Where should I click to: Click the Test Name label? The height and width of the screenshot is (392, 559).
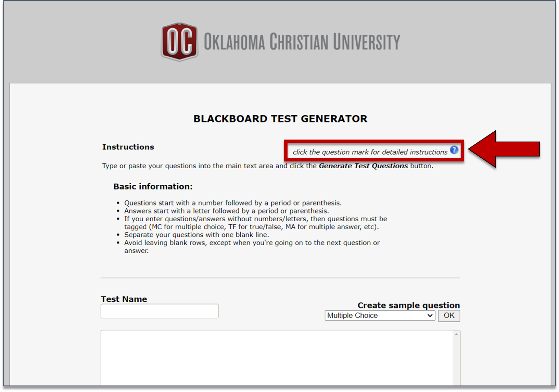pyautogui.click(x=124, y=299)
